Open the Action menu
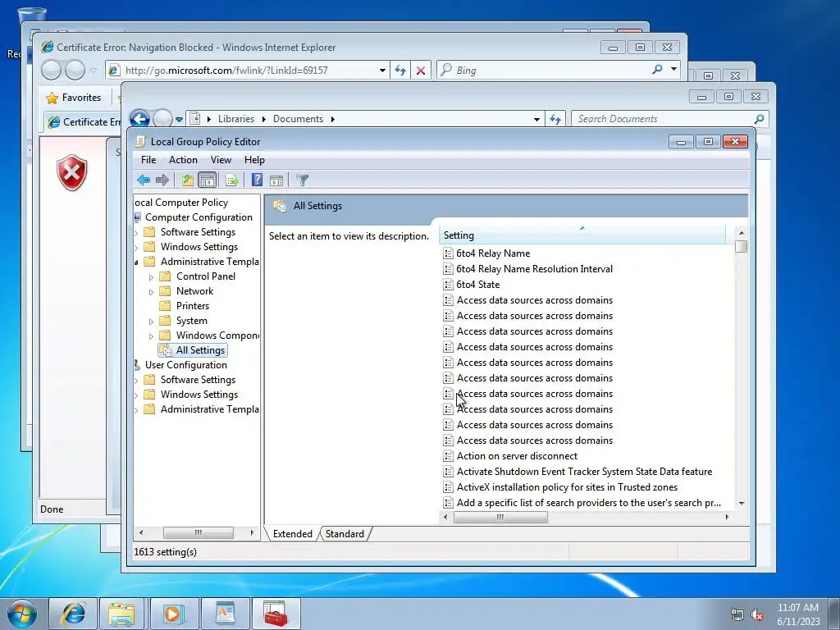This screenshot has width=840, height=630. pyautogui.click(x=183, y=160)
